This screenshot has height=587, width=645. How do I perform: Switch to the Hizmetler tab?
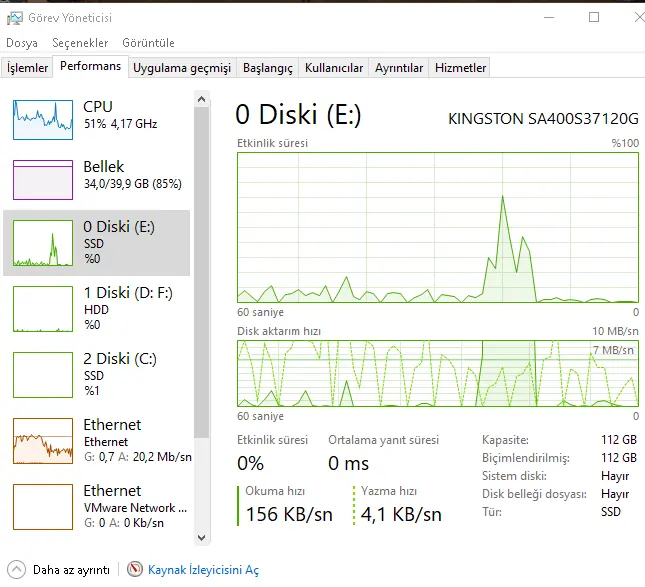(x=460, y=67)
